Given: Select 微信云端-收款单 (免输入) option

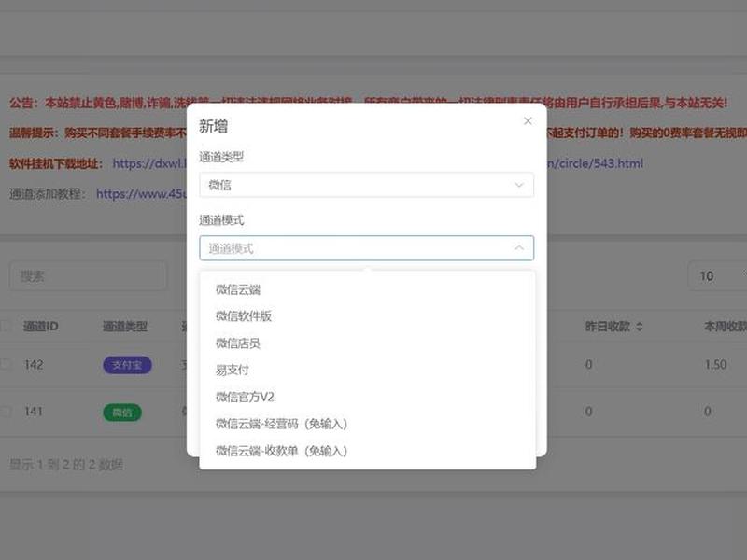Looking at the screenshot, I should pyautogui.click(x=367, y=451).
